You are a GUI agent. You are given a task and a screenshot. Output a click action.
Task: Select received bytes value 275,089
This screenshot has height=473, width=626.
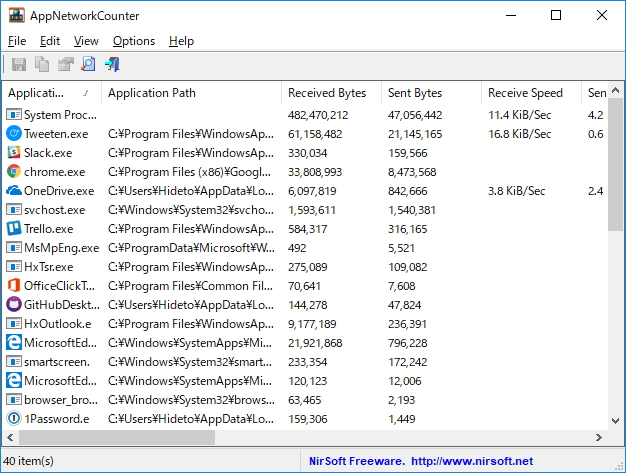coord(307,267)
